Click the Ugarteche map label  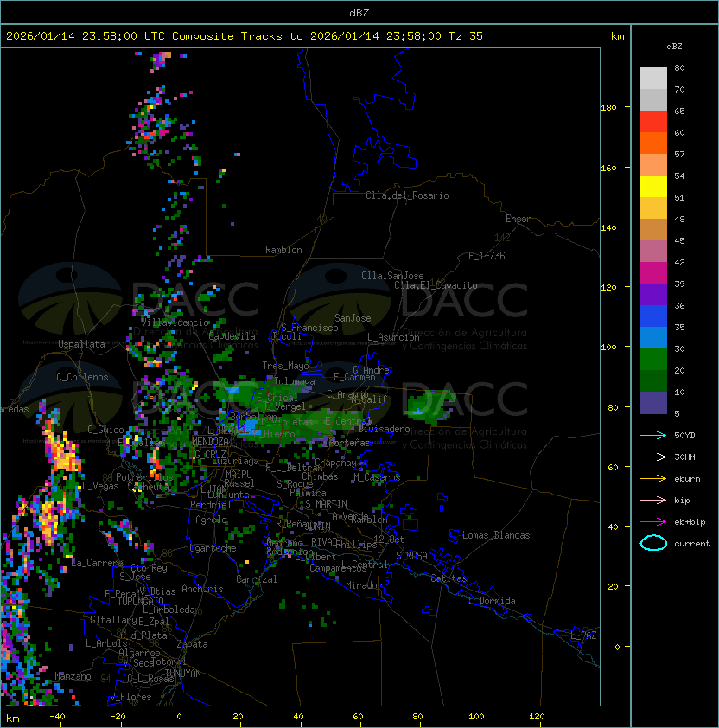click(213, 548)
